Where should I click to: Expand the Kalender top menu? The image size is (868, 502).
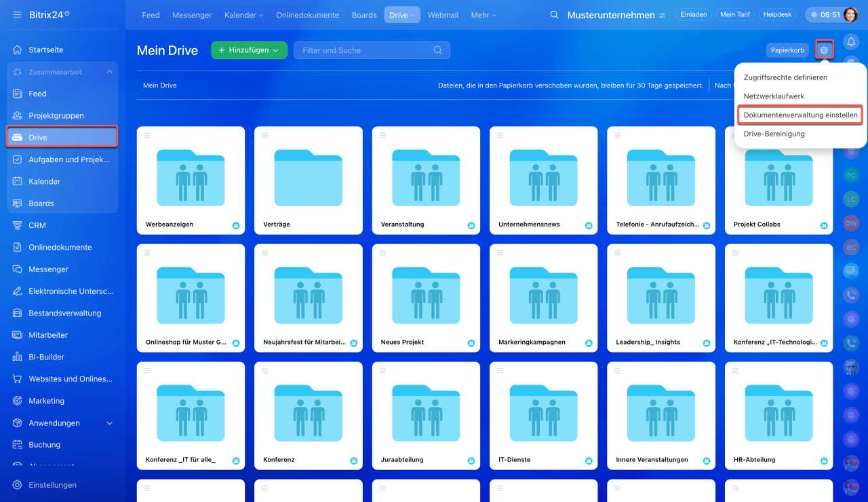(x=243, y=15)
